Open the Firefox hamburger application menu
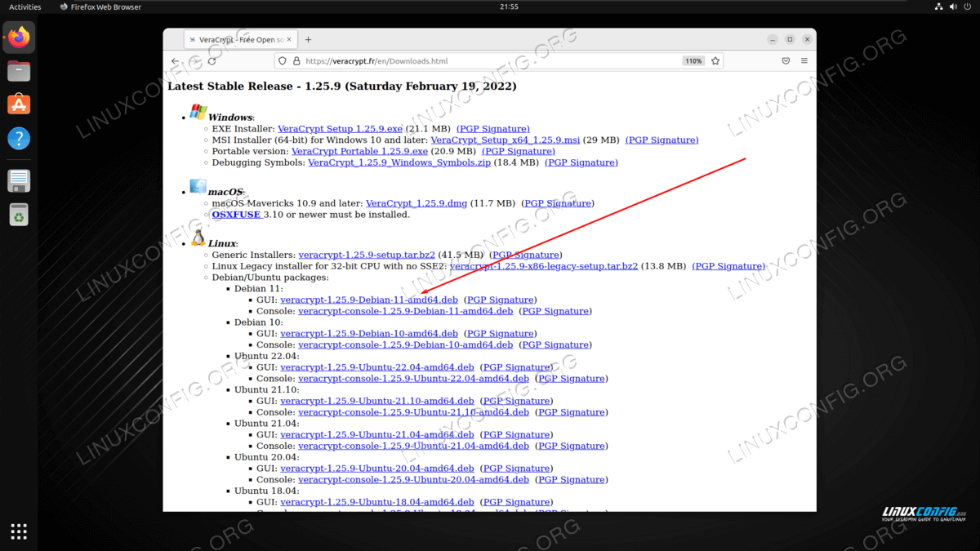The height and width of the screenshot is (551, 980). [x=804, y=61]
